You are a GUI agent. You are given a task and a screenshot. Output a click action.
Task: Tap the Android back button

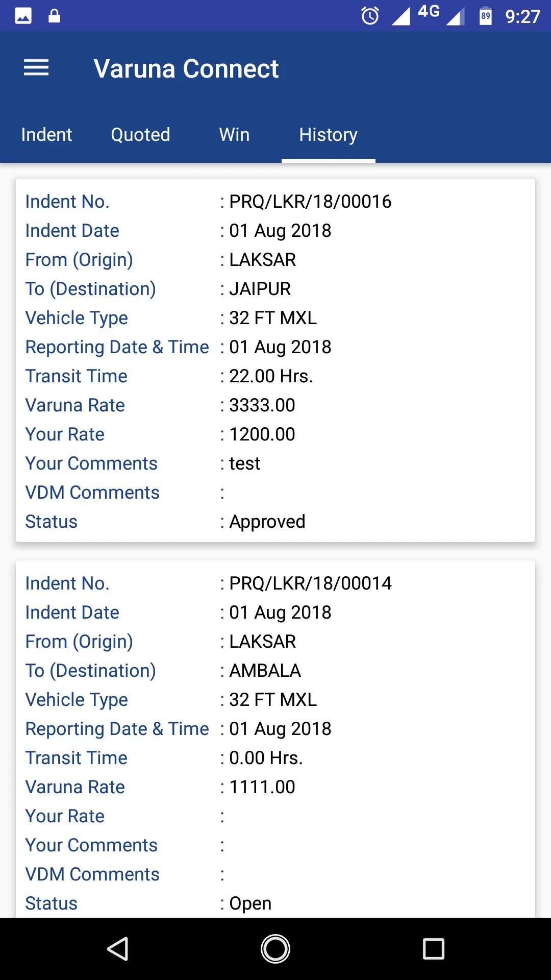[x=118, y=949]
